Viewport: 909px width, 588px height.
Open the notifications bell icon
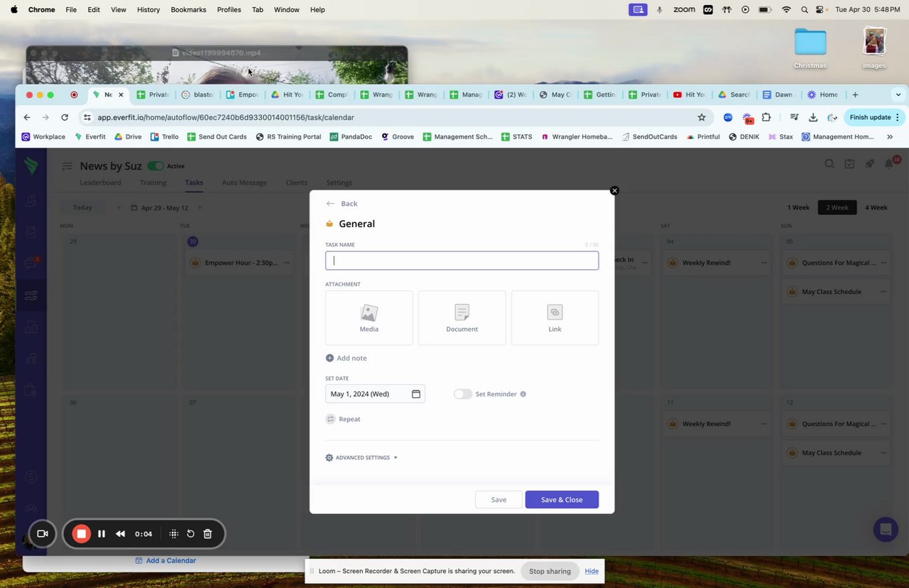(x=889, y=164)
